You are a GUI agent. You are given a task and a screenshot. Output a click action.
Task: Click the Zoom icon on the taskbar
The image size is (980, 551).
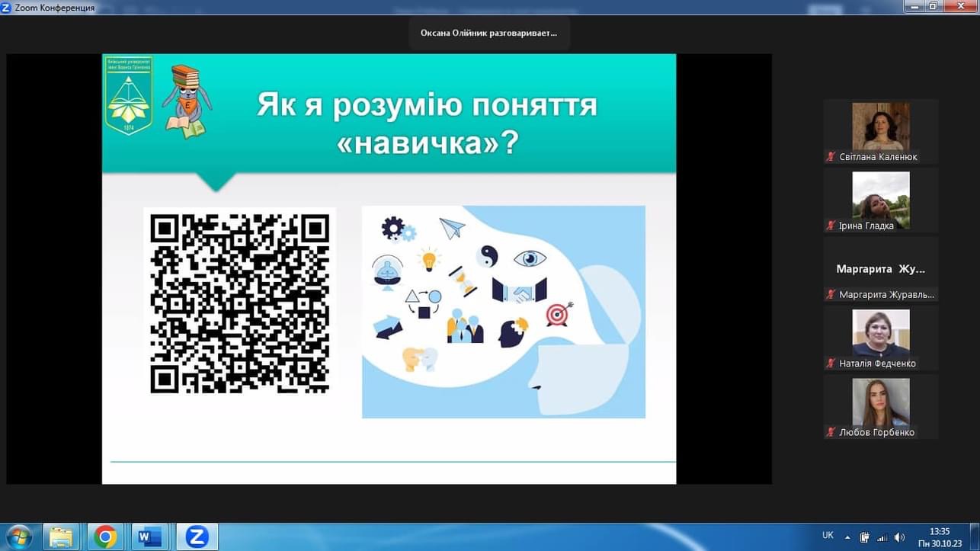click(x=197, y=537)
